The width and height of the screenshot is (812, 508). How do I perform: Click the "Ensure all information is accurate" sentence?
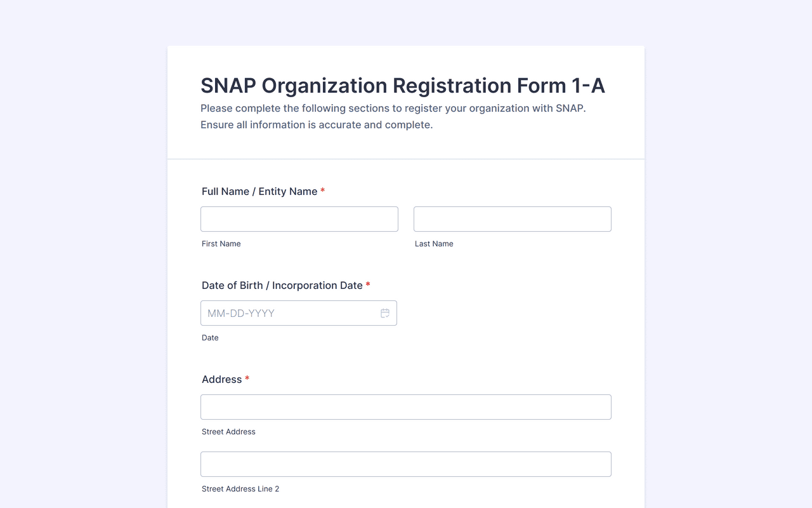point(317,124)
